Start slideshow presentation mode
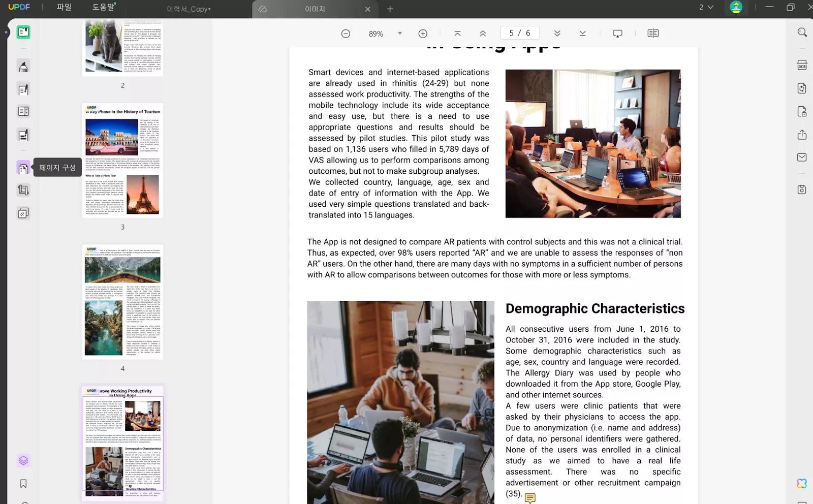The width and height of the screenshot is (813, 504). [x=617, y=34]
